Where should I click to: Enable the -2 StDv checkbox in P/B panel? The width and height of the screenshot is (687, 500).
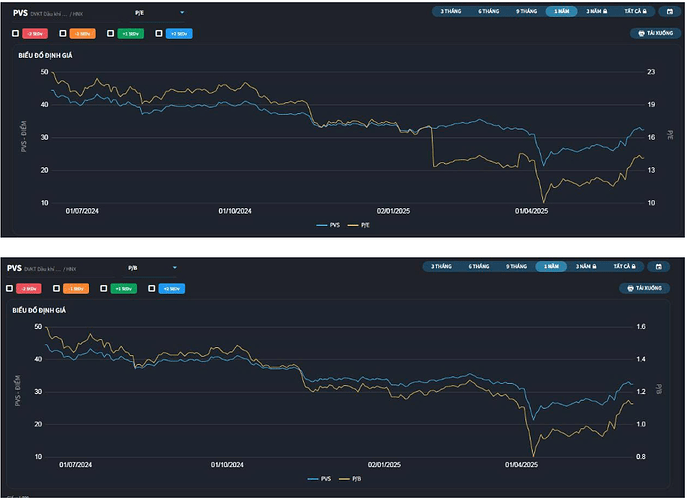[x=9, y=288]
